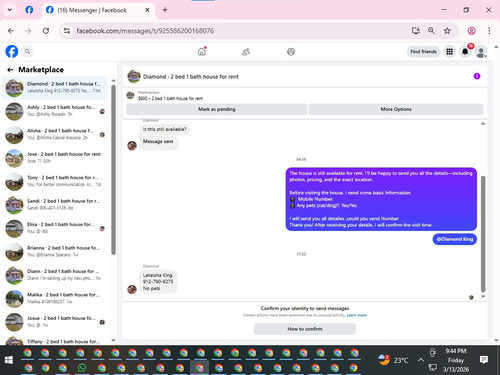Open the Josue conversation in the list

[55, 322]
